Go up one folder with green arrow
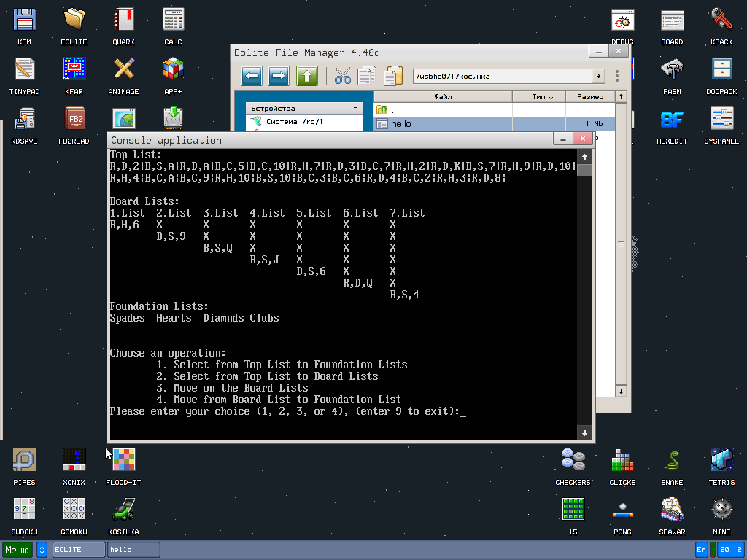Viewport: 747px width, 560px height. point(307,76)
